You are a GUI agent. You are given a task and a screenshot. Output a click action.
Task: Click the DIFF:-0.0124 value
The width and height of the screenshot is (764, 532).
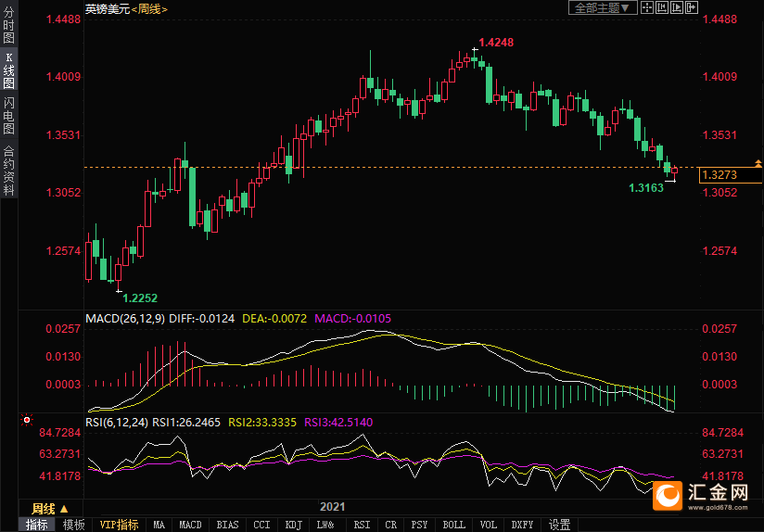tap(202, 319)
